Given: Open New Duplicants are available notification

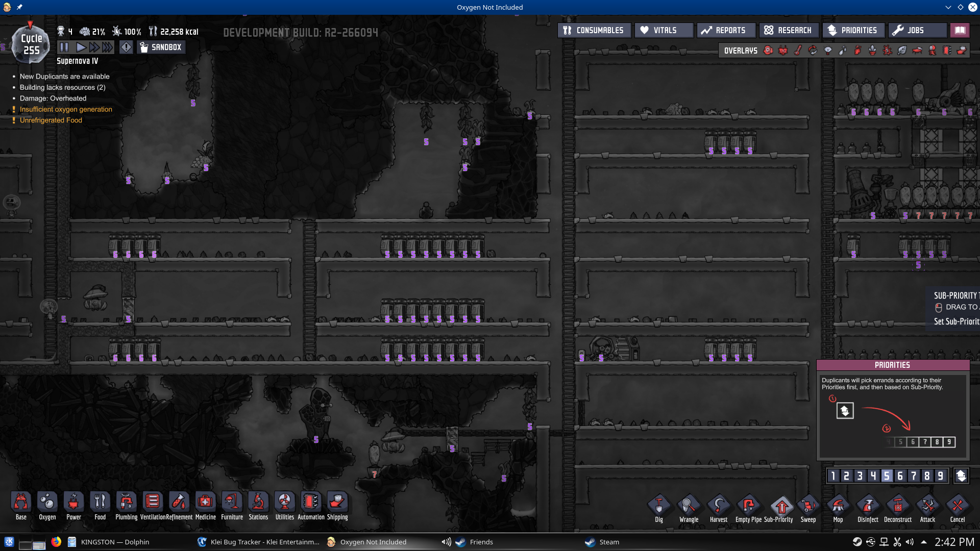Looking at the screenshot, I should pos(64,77).
